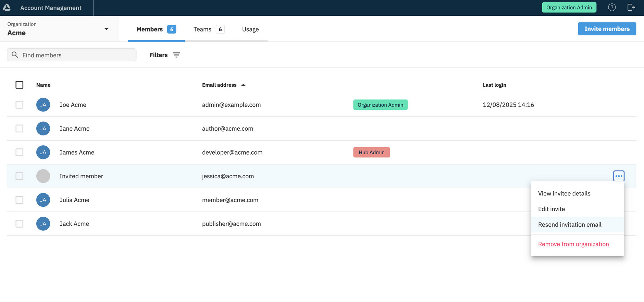
Task: Click the name Jack Acme
Action: [74, 224]
